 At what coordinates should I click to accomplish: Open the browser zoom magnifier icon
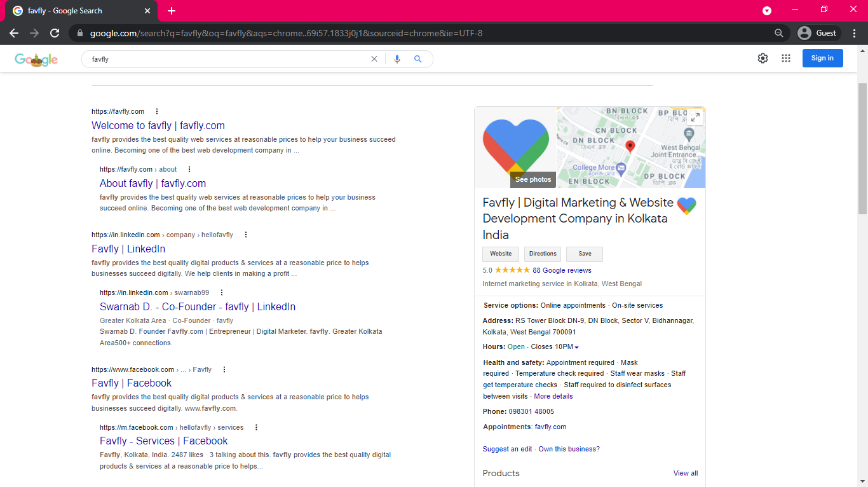(778, 33)
